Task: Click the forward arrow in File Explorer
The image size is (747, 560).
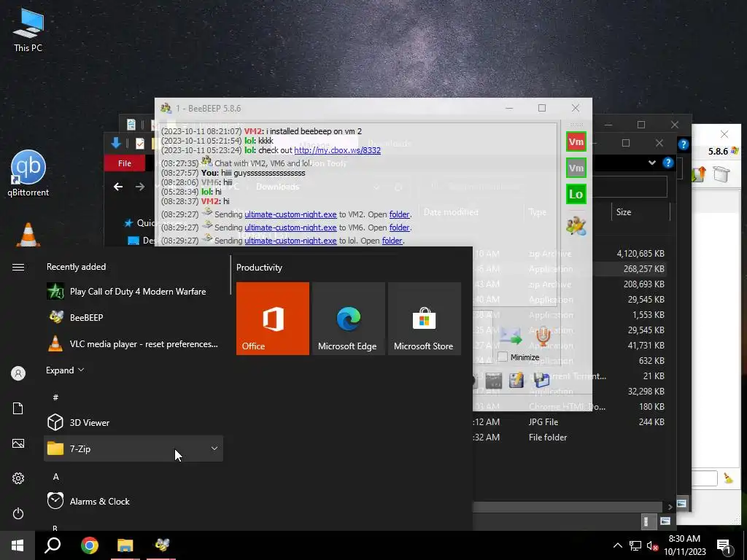Action: tap(139, 187)
